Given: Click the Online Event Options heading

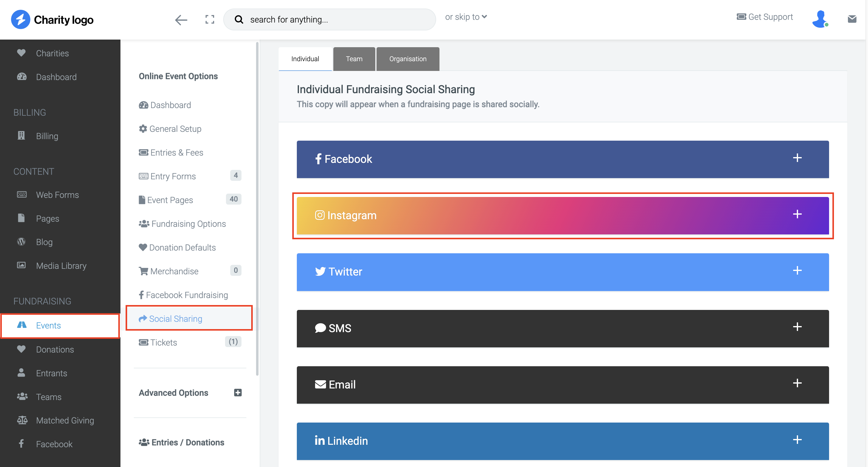Looking at the screenshot, I should pyautogui.click(x=178, y=76).
